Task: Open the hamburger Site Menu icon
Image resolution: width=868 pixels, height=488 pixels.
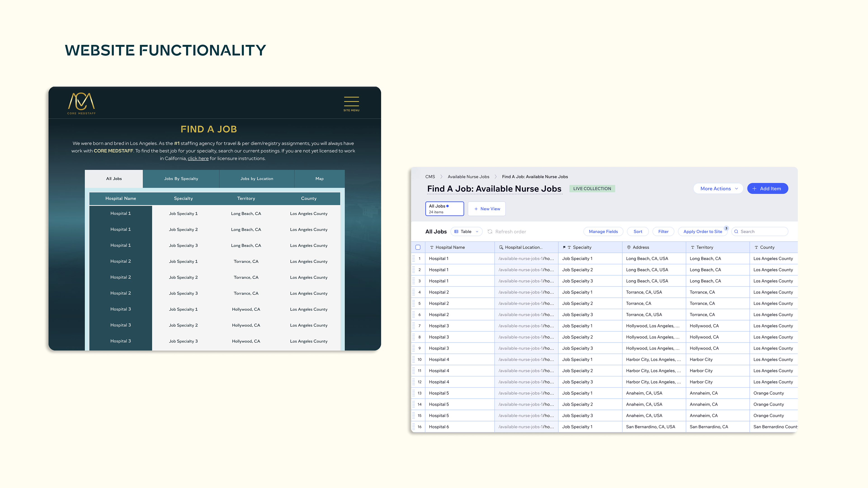Action: pos(351,101)
